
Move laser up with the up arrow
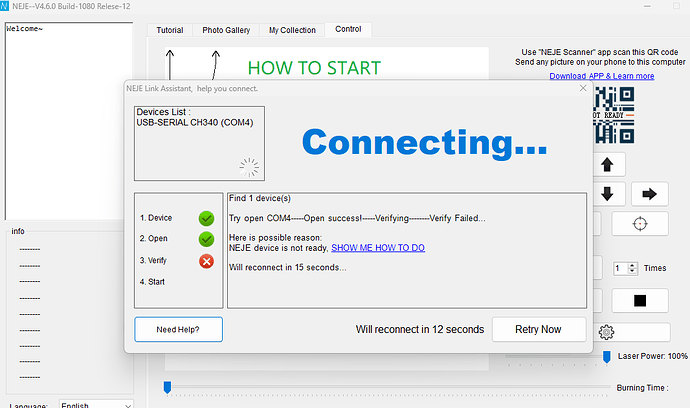[607, 165]
